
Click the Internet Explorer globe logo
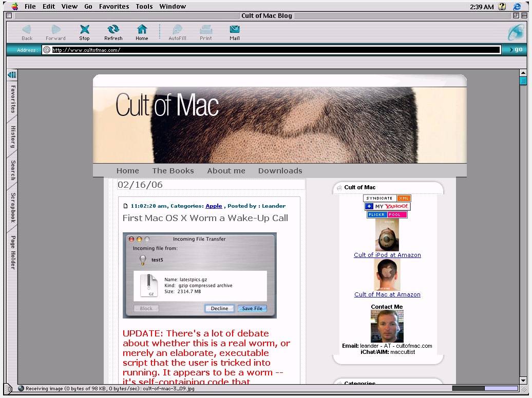(x=515, y=32)
